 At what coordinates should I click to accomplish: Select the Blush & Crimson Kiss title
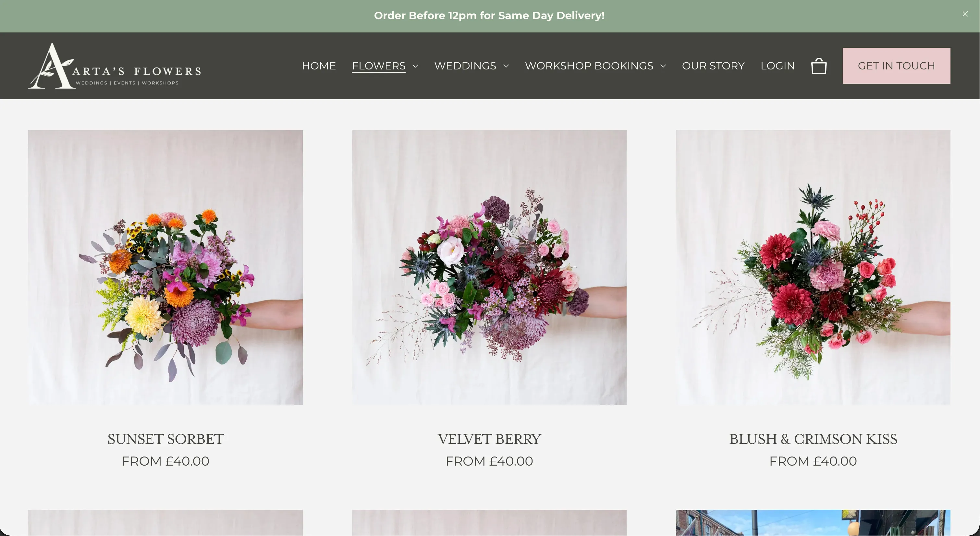point(813,439)
